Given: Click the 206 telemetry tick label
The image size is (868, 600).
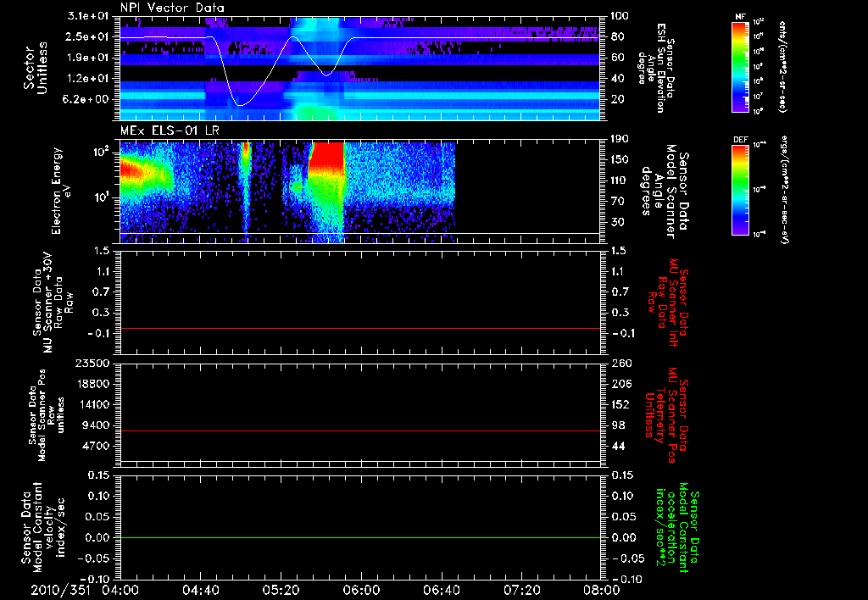Looking at the screenshot, I should tap(620, 384).
